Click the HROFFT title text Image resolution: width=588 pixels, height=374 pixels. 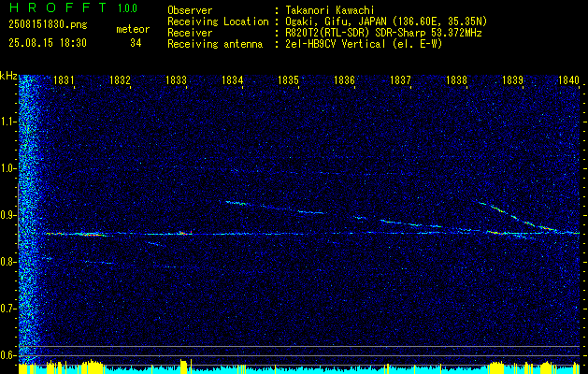pos(58,7)
